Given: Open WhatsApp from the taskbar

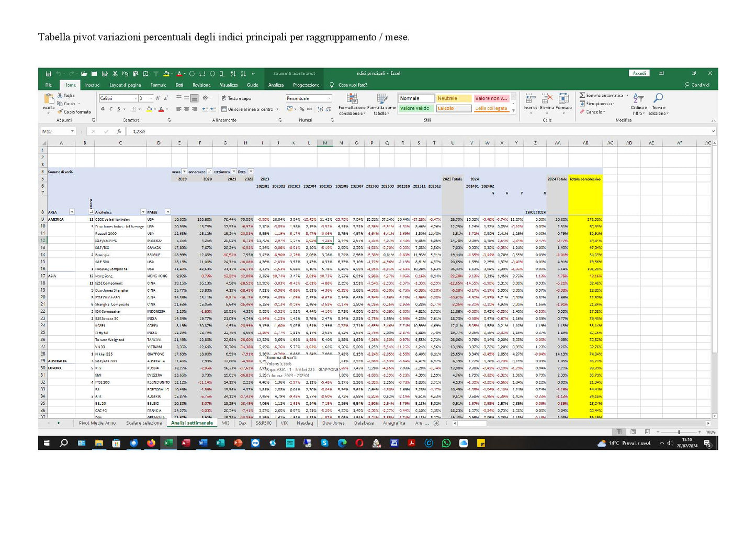Looking at the screenshot, I should coord(446,443).
